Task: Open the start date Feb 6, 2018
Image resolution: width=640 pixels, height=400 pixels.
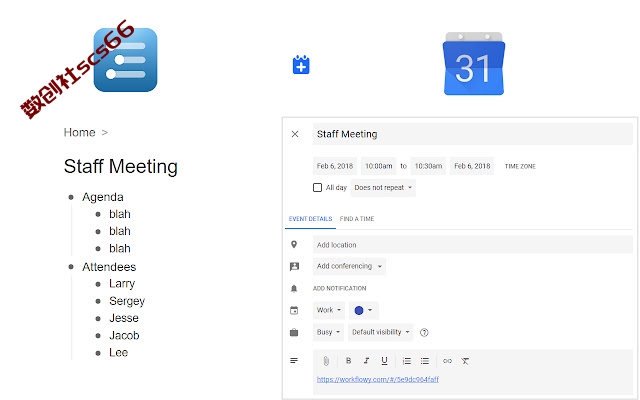Action: point(335,166)
